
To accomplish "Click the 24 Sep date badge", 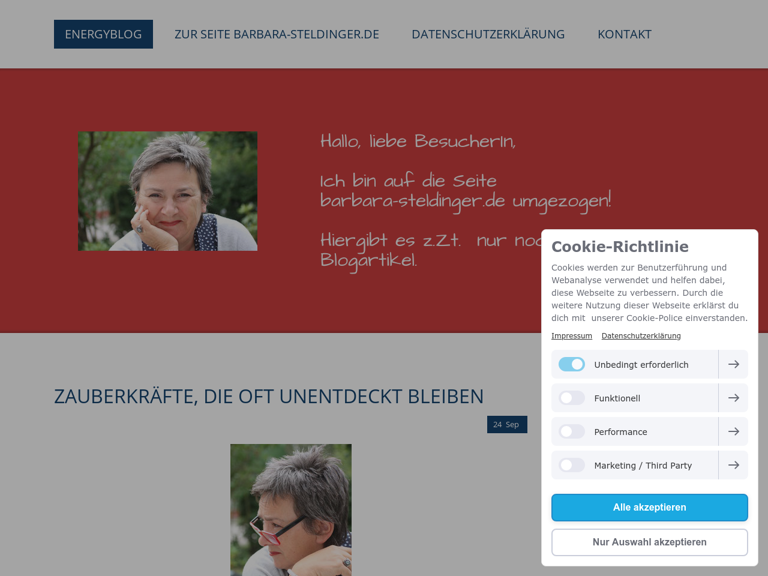I will (x=507, y=425).
